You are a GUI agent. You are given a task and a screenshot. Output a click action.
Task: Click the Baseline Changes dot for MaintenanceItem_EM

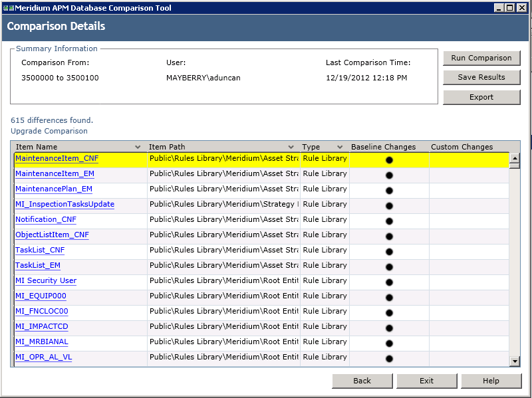click(x=389, y=175)
